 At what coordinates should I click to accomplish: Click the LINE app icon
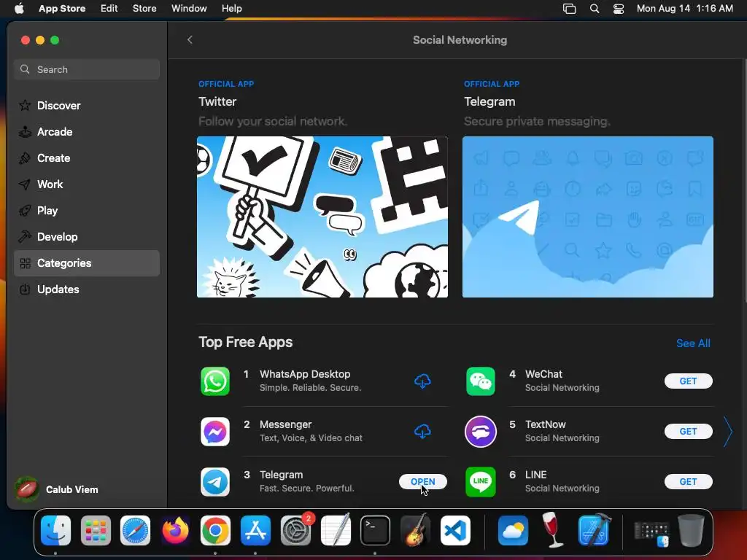point(480,482)
